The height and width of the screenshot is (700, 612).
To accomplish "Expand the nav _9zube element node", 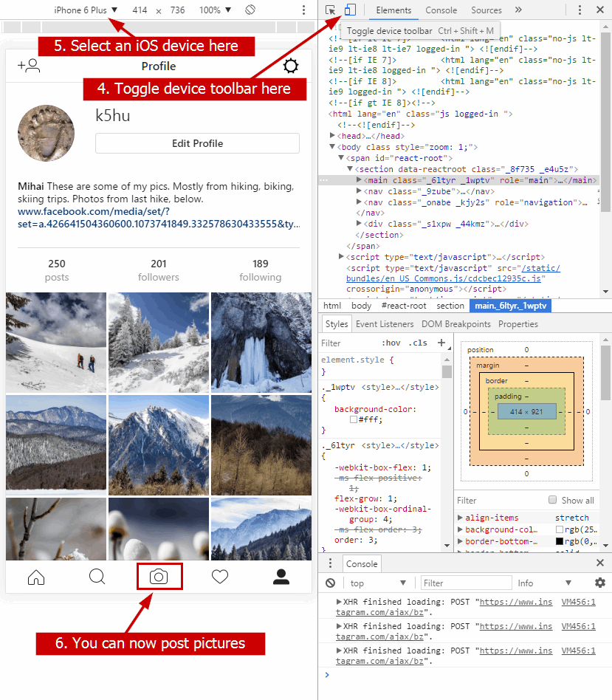I will click(x=359, y=191).
